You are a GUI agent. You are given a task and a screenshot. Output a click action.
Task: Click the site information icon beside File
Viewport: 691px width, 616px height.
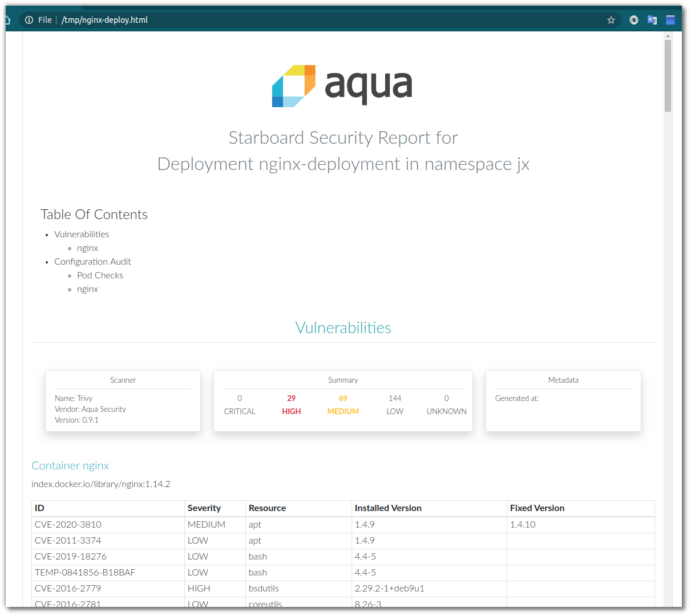pyautogui.click(x=29, y=20)
